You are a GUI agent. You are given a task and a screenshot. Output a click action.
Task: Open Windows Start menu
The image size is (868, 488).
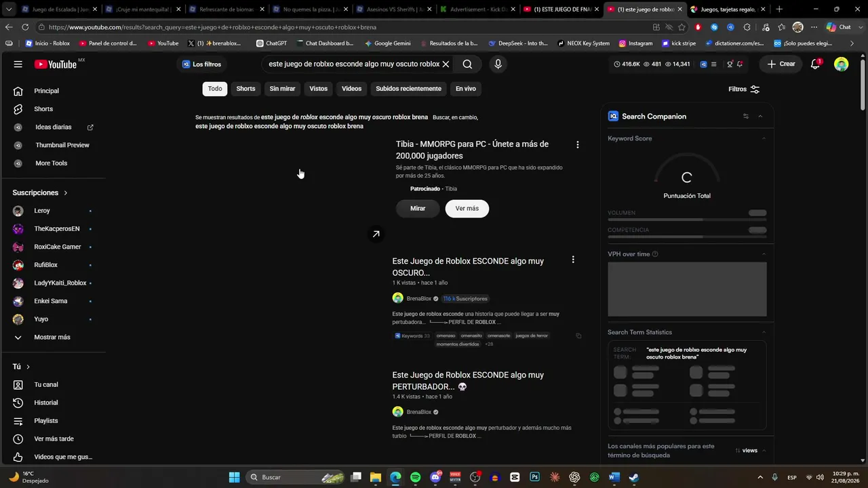pos(234,477)
